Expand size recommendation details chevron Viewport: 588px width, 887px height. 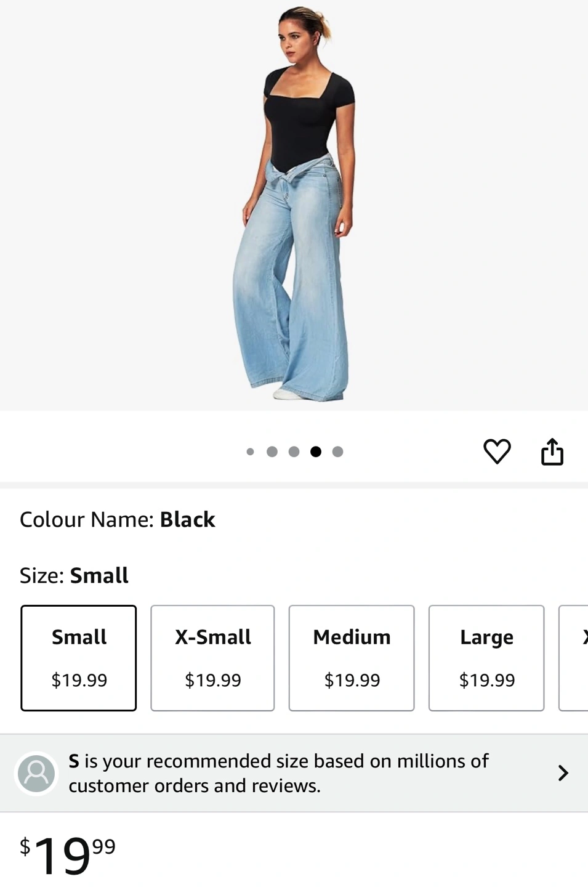[563, 773]
